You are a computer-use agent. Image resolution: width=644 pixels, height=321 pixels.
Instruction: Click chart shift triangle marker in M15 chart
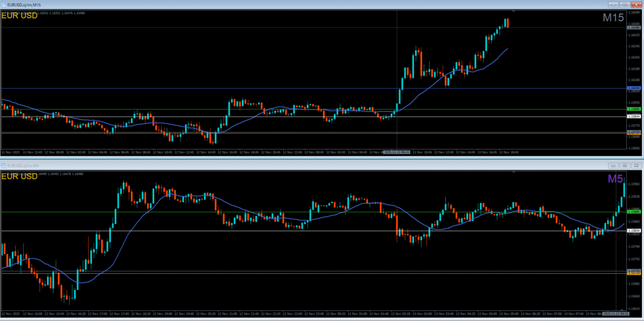coord(514,11)
